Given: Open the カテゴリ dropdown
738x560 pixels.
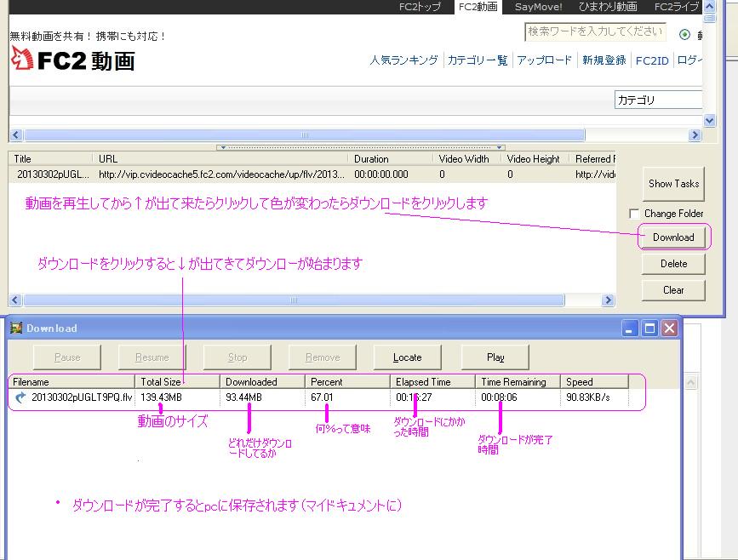Looking at the screenshot, I should tap(658, 100).
